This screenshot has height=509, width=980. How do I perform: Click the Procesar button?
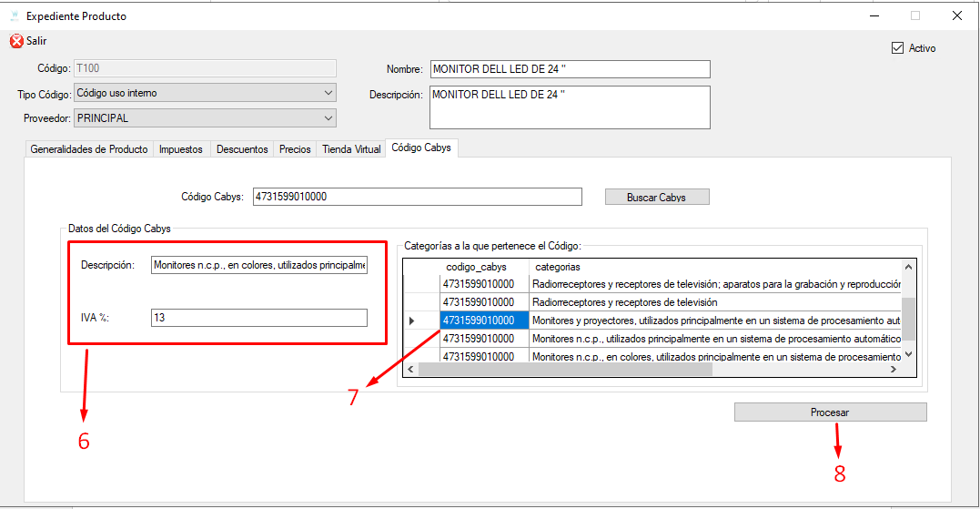[x=830, y=412]
